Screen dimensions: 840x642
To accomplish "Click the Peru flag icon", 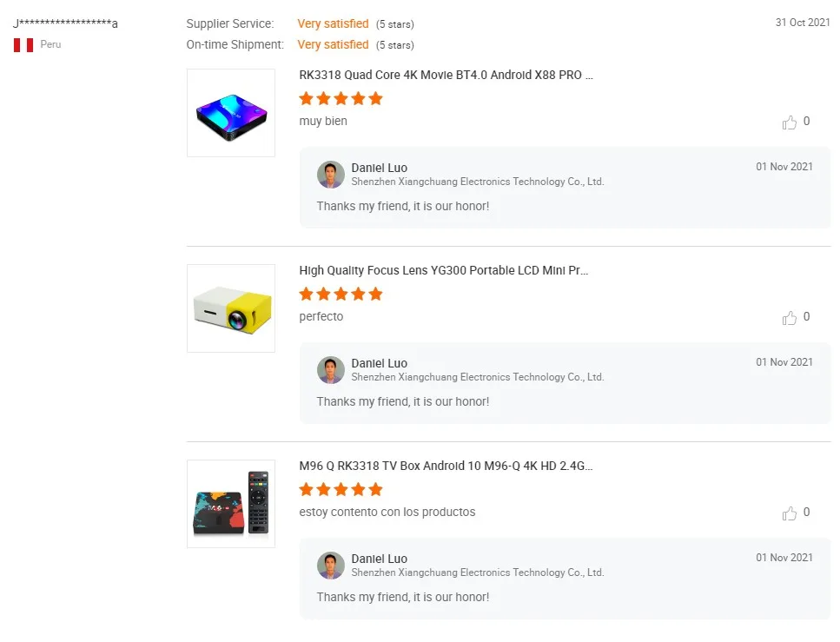I will [x=23, y=44].
